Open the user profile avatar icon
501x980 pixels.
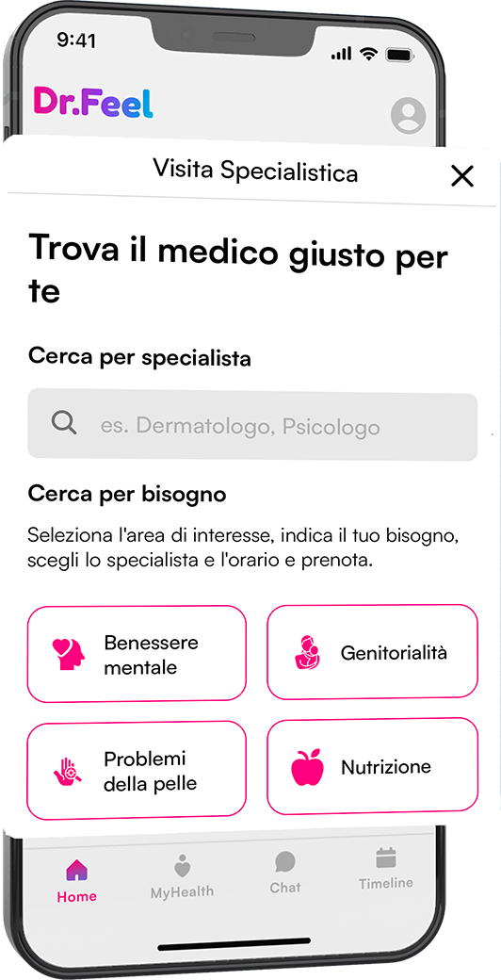(x=408, y=116)
